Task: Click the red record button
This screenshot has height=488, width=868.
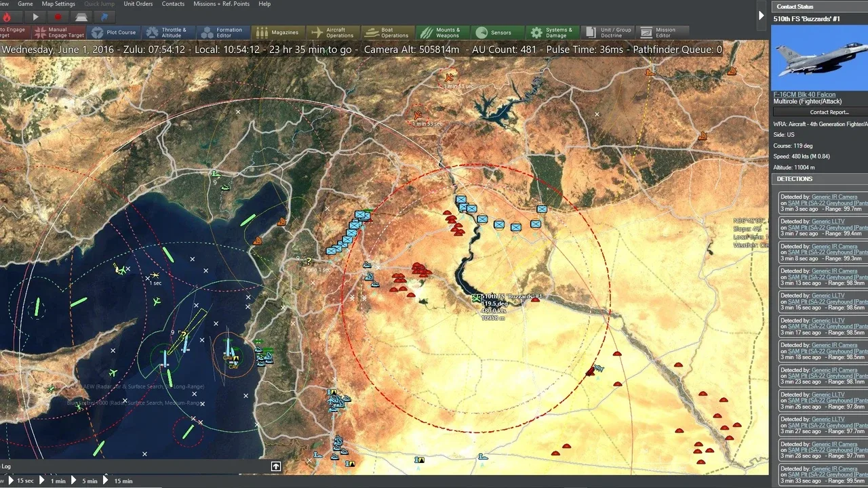Action: [58, 17]
